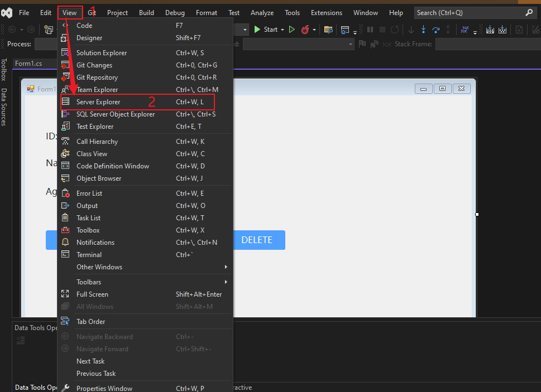Image resolution: width=541 pixels, height=392 pixels.
Task: Click the Form1 window title icon
Action: click(x=31, y=89)
